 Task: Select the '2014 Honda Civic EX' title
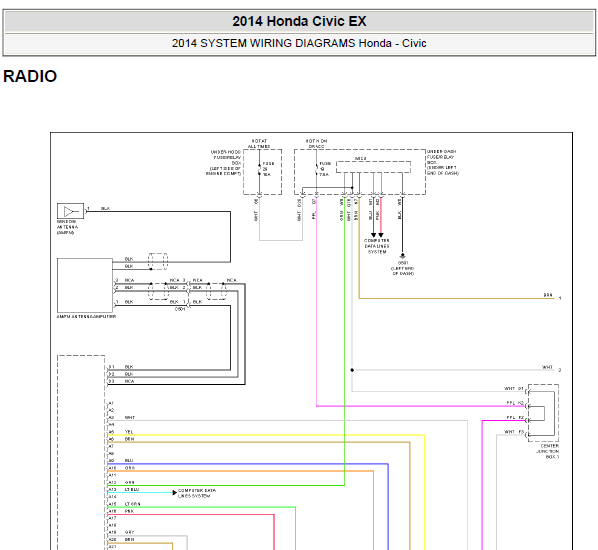coord(299,21)
